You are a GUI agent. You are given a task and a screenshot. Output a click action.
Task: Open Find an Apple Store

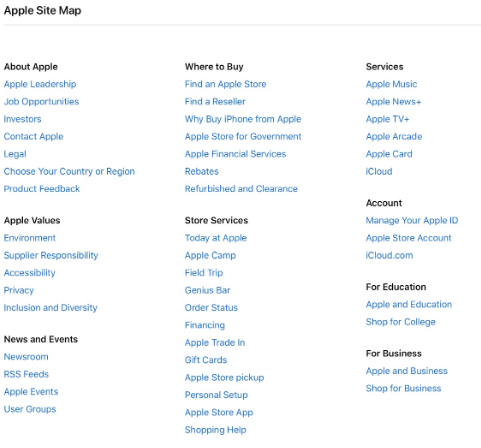[x=226, y=84]
